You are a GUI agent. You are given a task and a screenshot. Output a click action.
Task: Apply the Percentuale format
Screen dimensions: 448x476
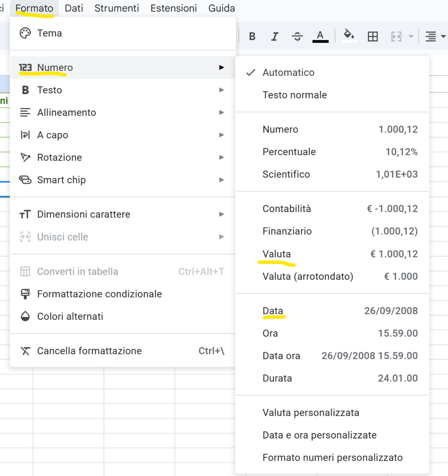pyautogui.click(x=289, y=152)
